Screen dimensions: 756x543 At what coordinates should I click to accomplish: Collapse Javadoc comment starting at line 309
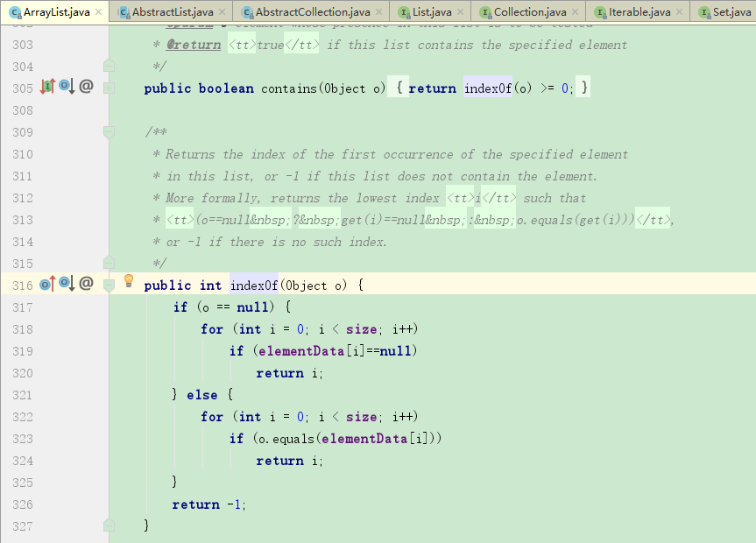(x=109, y=131)
